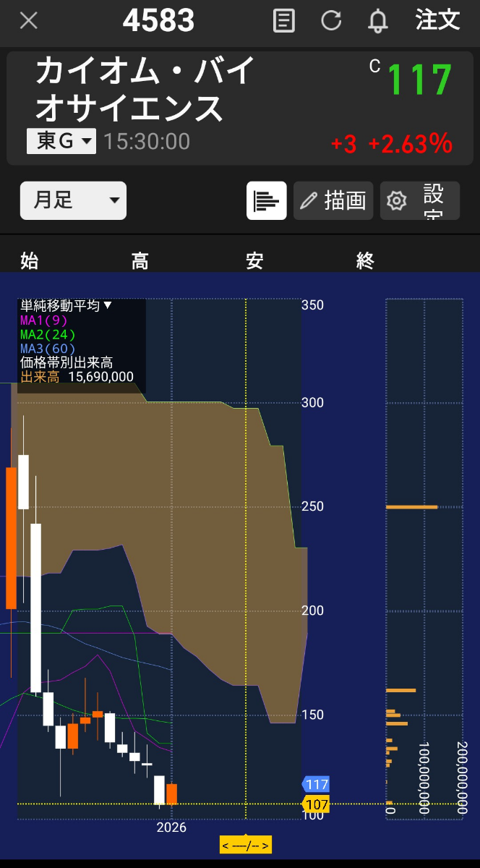Open the news document icon
This screenshot has height=868, width=480.
pos(284,20)
